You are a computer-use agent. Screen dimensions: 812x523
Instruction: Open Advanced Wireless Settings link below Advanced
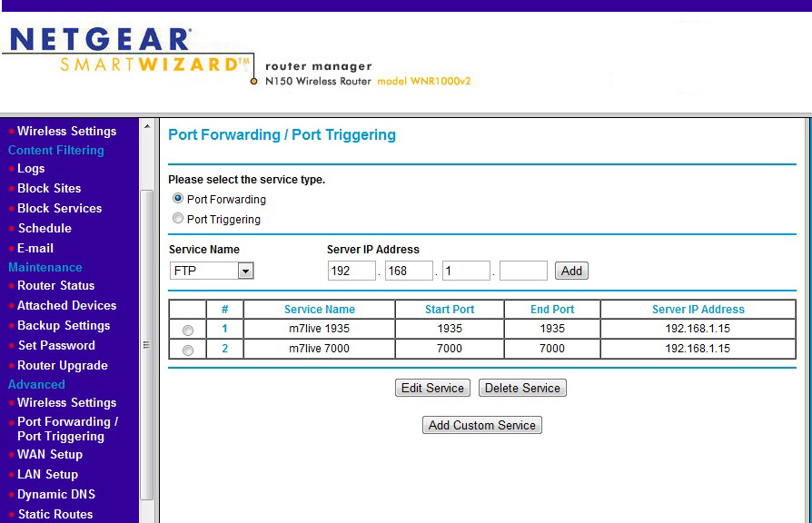pyautogui.click(x=67, y=402)
